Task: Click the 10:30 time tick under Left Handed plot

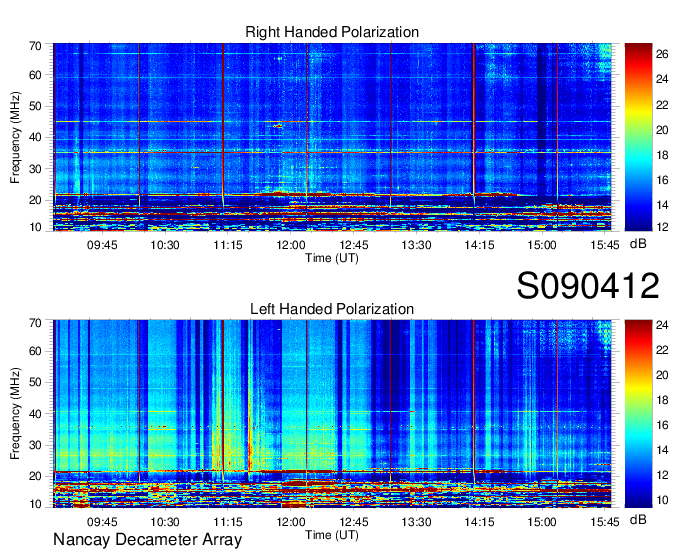Action: [x=165, y=522]
